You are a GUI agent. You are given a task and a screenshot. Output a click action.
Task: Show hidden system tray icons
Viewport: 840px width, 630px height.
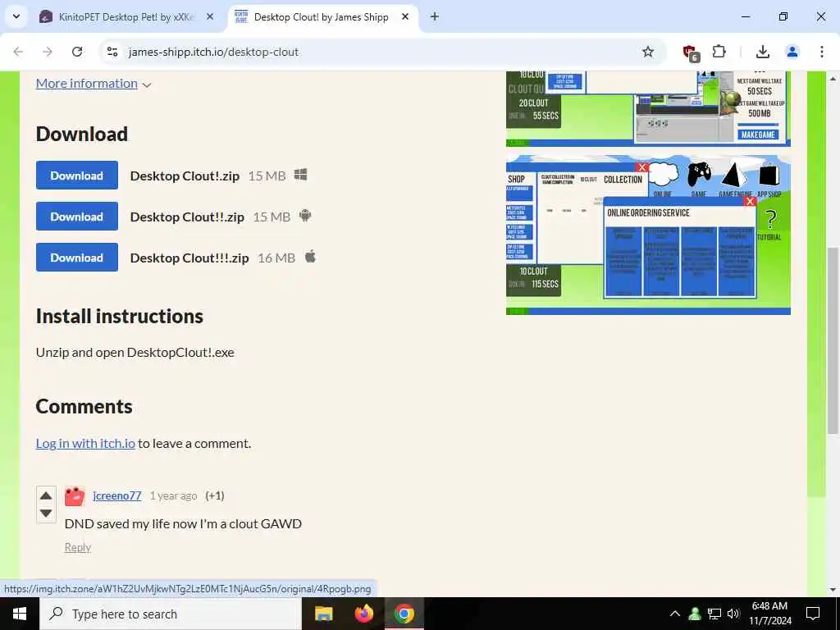point(675,614)
